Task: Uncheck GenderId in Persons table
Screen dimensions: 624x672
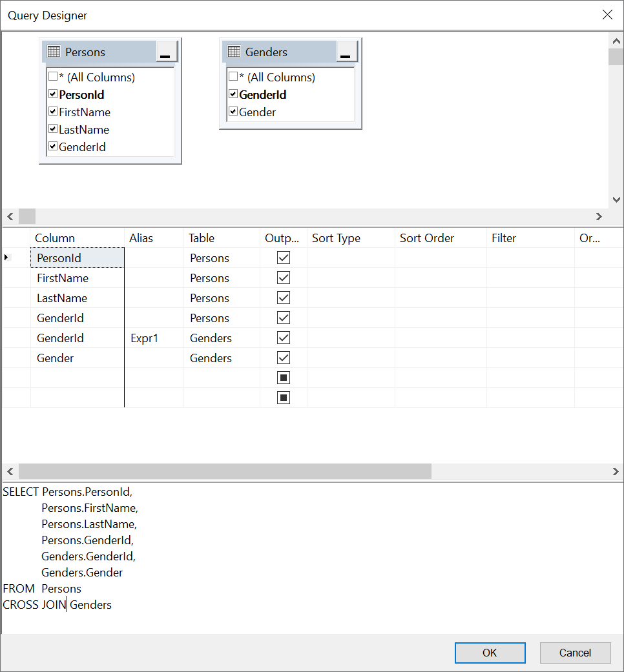Action: pyautogui.click(x=53, y=146)
